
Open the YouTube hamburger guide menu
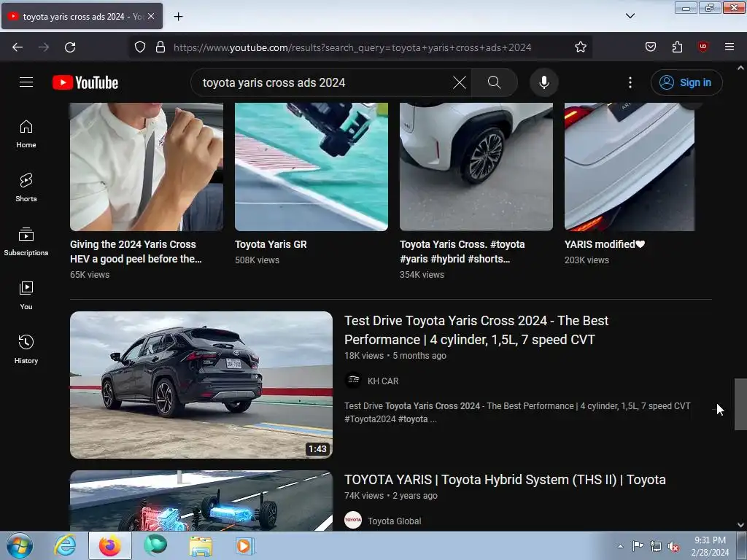click(x=26, y=82)
